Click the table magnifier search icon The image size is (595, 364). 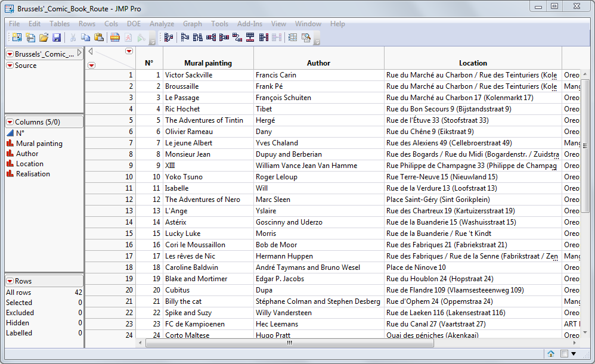pos(306,37)
